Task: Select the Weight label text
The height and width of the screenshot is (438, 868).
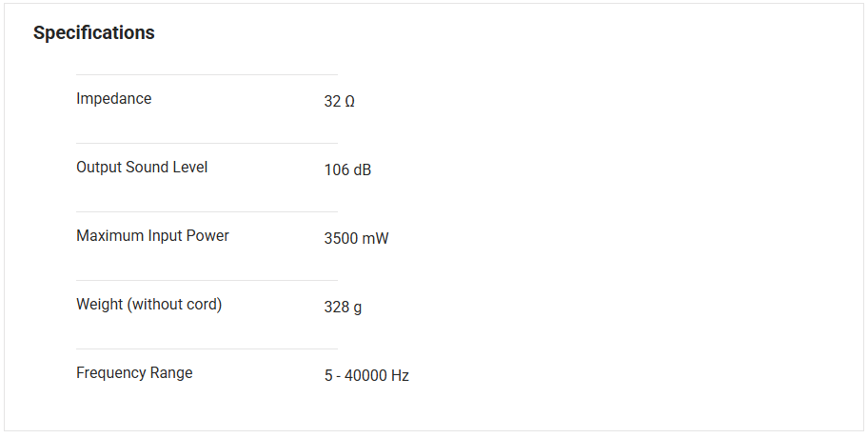Action: coord(148,304)
